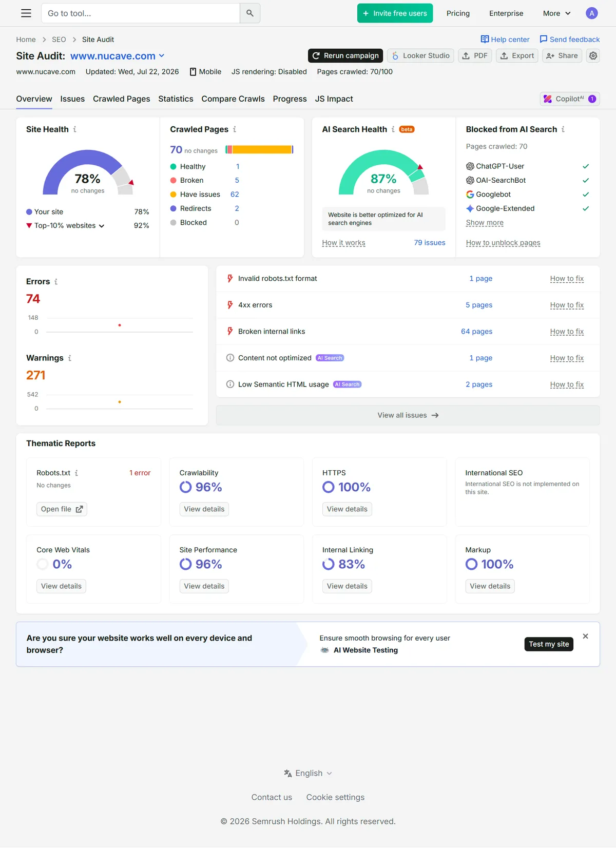The width and height of the screenshot is (616, 848).
Task: Click Errors info icon
Action: click(56, 281)
